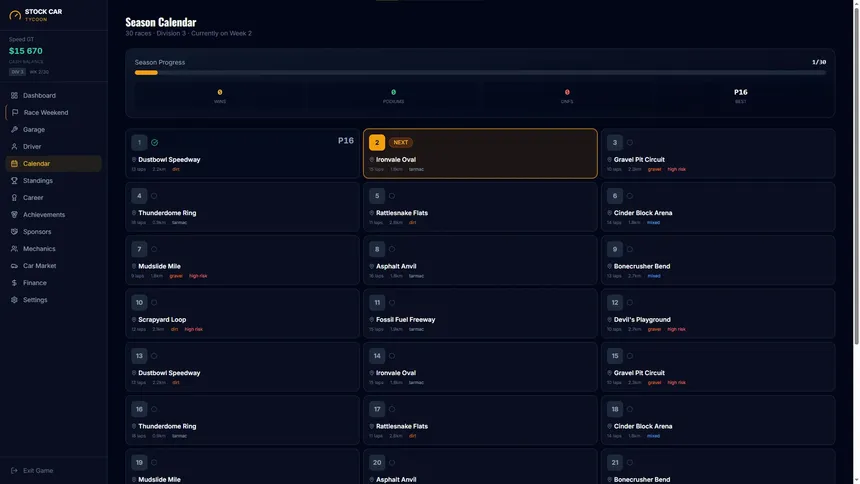Image resolution: width=860 pixels, height=484 pixels.
Task: Select the Garage wrench icon
Action: [14, 130]
